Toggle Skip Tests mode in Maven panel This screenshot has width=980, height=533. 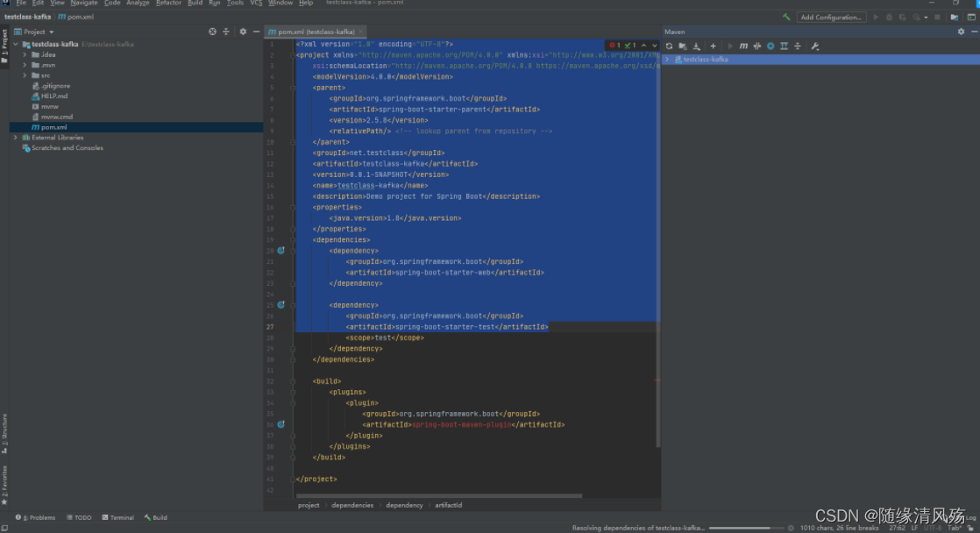point(771,46)
